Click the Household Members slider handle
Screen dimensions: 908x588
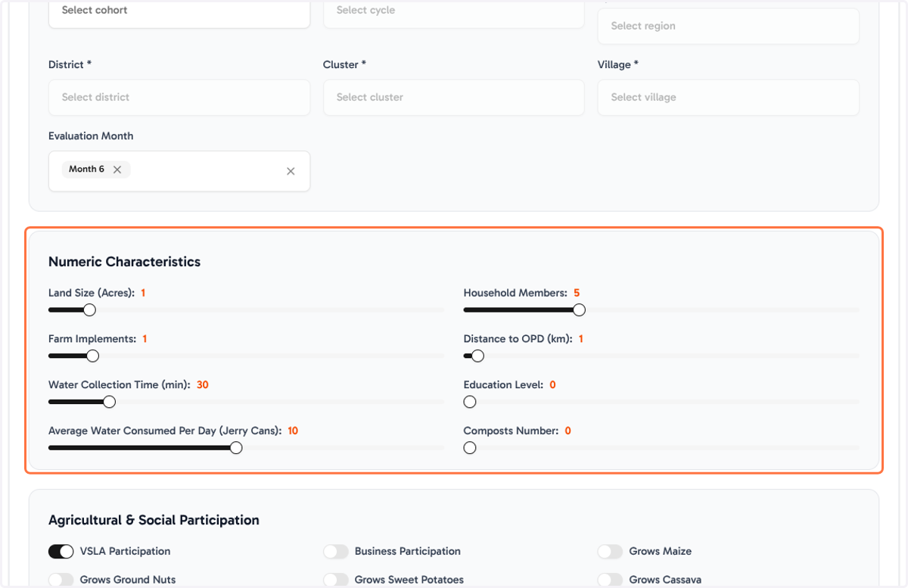click(x=579, y=310)
